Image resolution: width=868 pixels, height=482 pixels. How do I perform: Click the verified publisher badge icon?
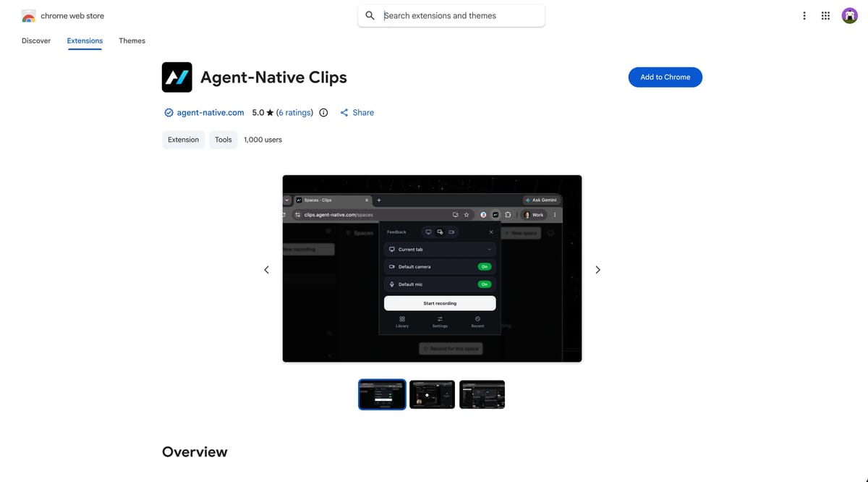(169, 112)
